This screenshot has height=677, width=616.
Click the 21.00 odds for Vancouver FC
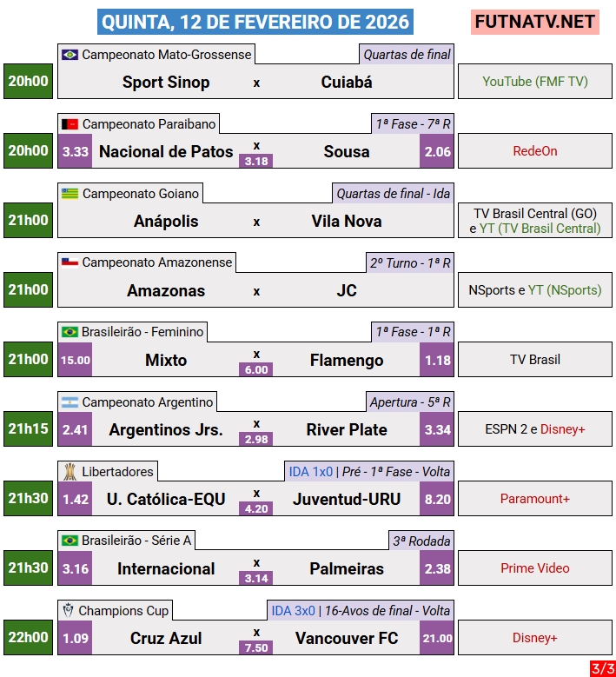tap(436, 638)
